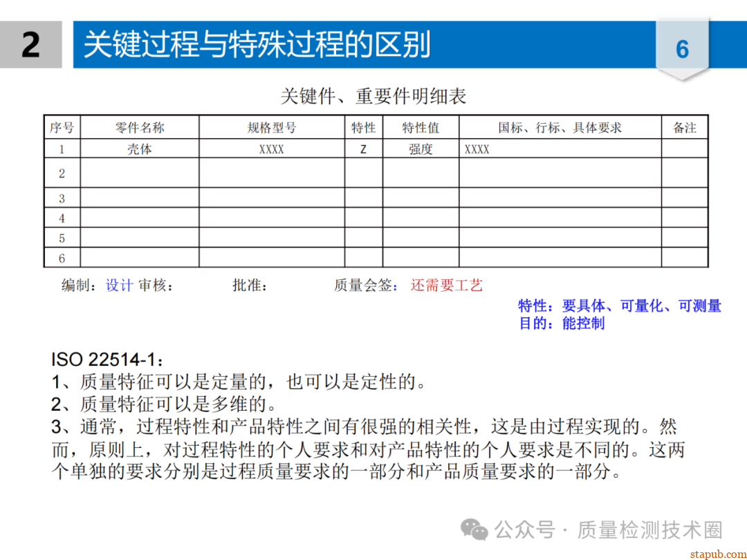747x560 pixels.
Task: Select the 零件名称 column header
Action: [140, 128]
